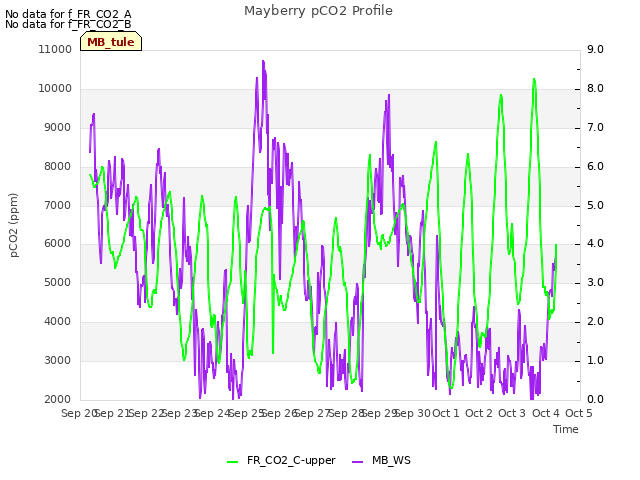Screen dimensions: 640x480
Task: Click the 4000 left axis tick label
Action: coord(58,322)
